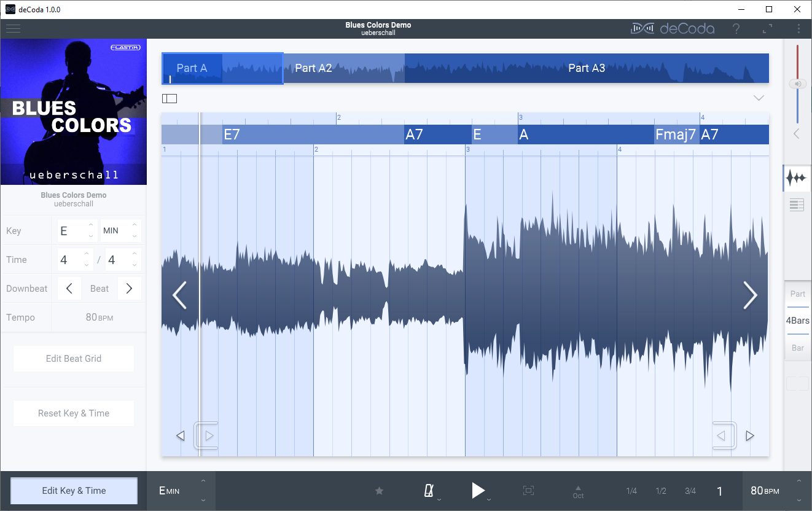Click the Edit Beat Grid button
The image size is (812, 511).
[74, 359]
